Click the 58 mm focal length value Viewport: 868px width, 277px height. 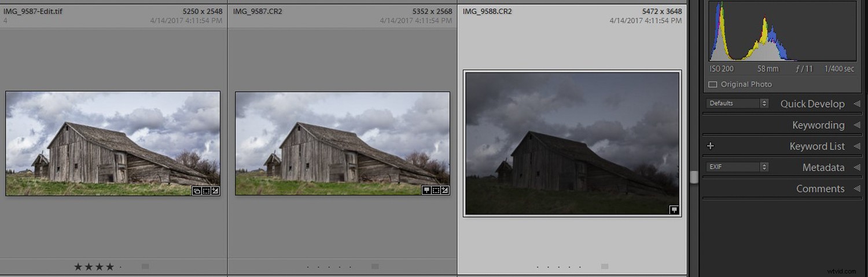(x=768, y=68)
